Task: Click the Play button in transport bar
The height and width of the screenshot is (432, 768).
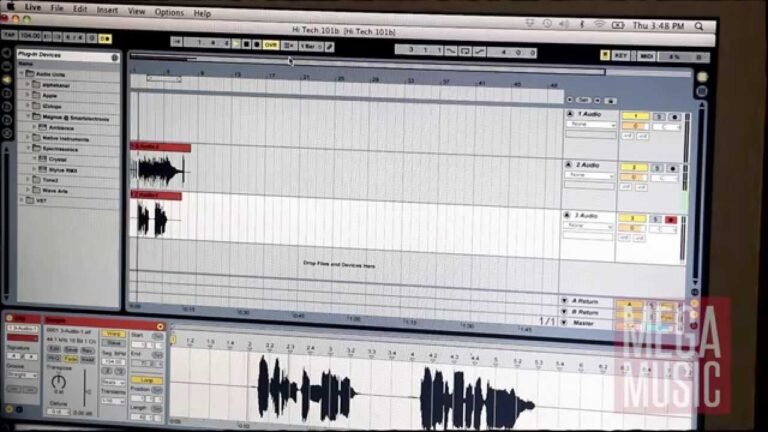Action: tap(237, 45)
